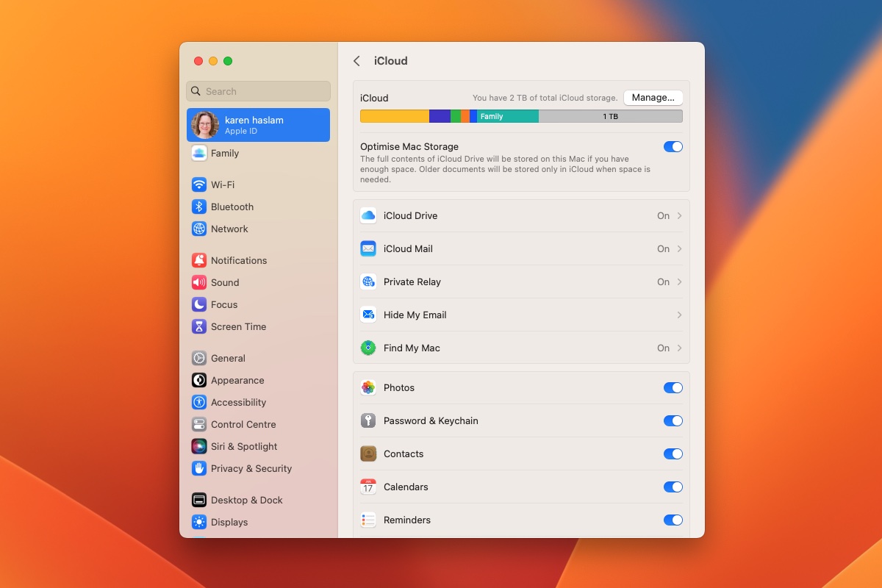The width and height of the screenshot is (882, 588).
Task: Click the Photos flower icon
Action: click(368, 387)
